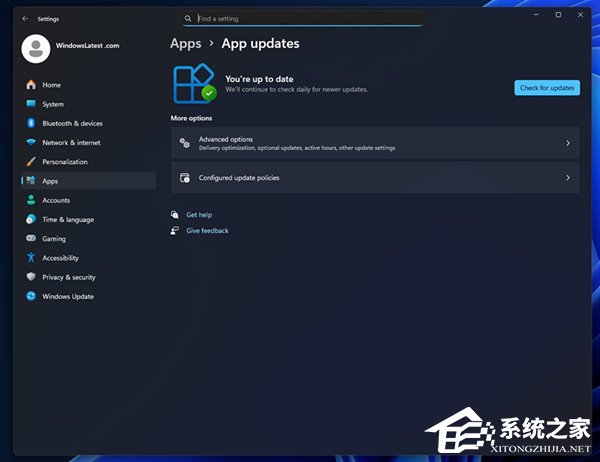Click the Apps sidebar icon

tap(31, 180)
